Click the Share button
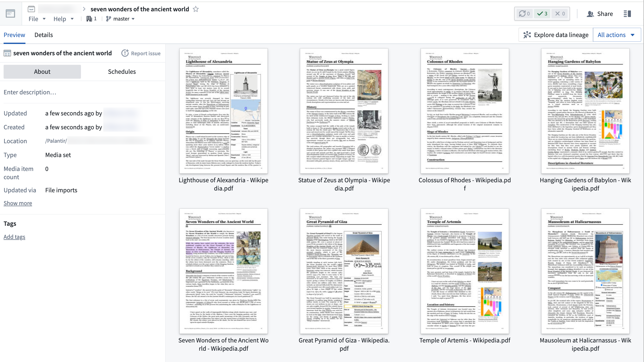Image resolution: width=644 pixels, height=362 pixels. tap(600, 14)
